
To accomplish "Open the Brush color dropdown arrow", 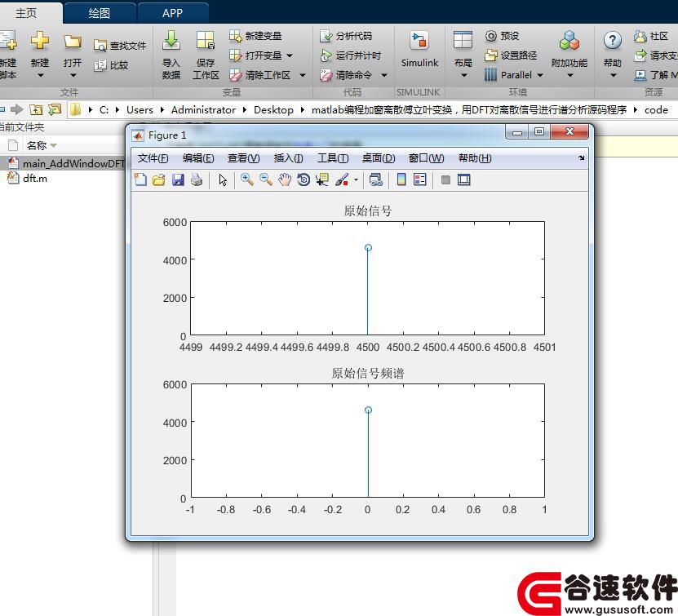I will [x=356, y=179].
